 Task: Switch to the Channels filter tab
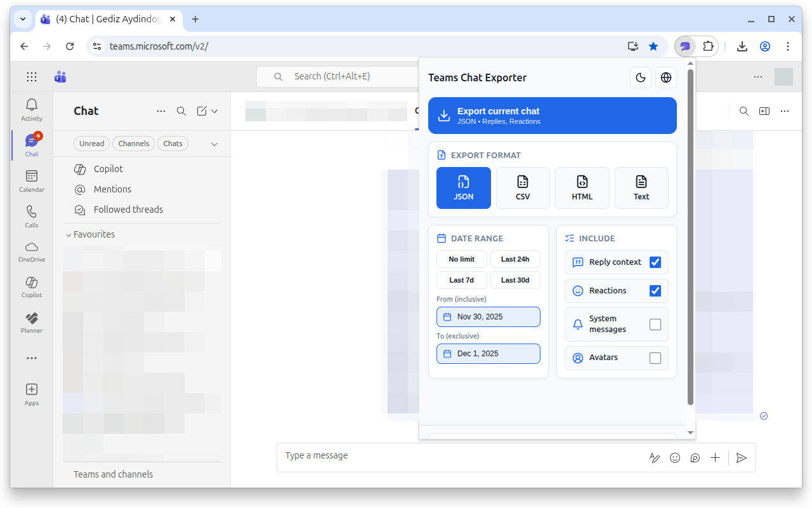(133, 144)
